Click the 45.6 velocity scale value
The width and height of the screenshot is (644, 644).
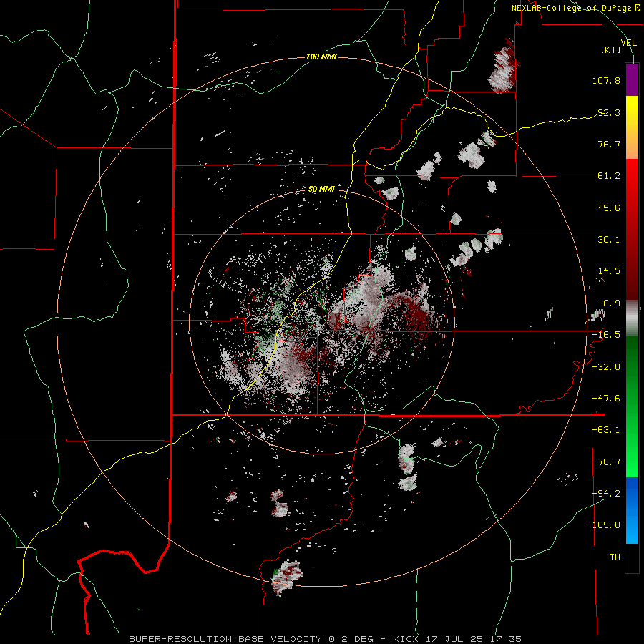tap(609, 208)
